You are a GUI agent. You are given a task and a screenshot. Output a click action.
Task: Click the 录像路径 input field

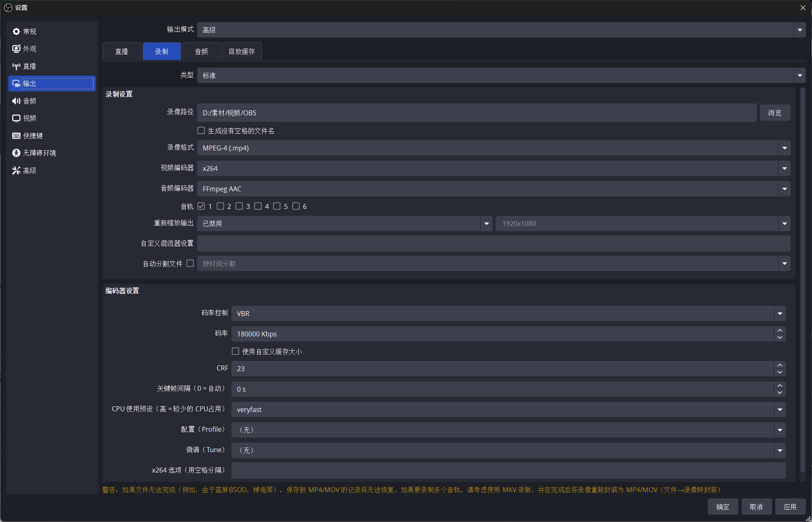(477, 113)
